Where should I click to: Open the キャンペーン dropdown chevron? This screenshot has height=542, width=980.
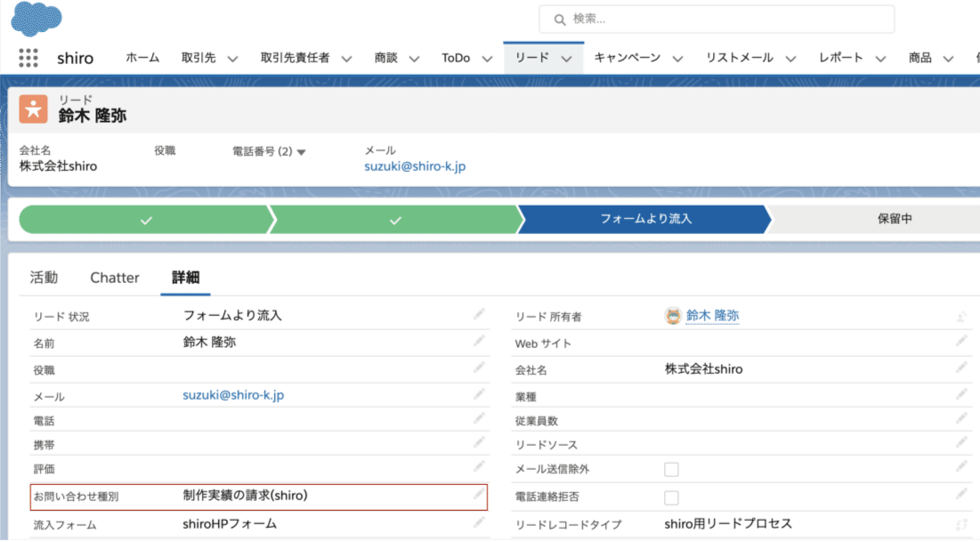677,60
